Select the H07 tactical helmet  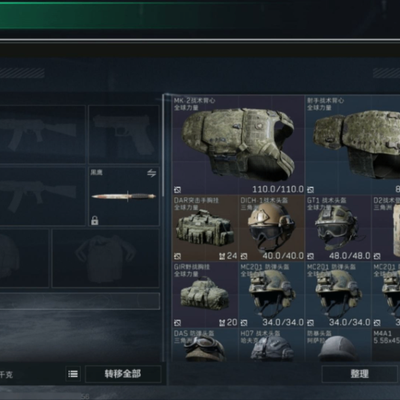[x=272, y=345]
